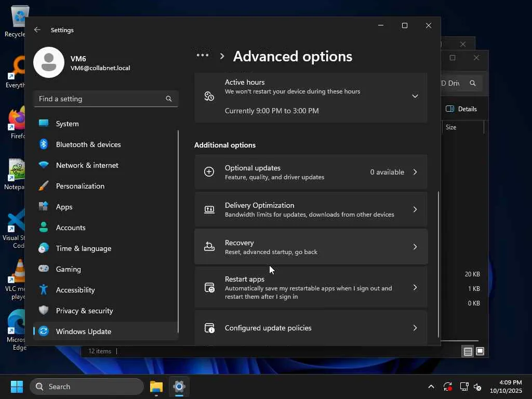
Task: Expand the Active hours section
Action: pyautogui.click(x=415, y=96)
